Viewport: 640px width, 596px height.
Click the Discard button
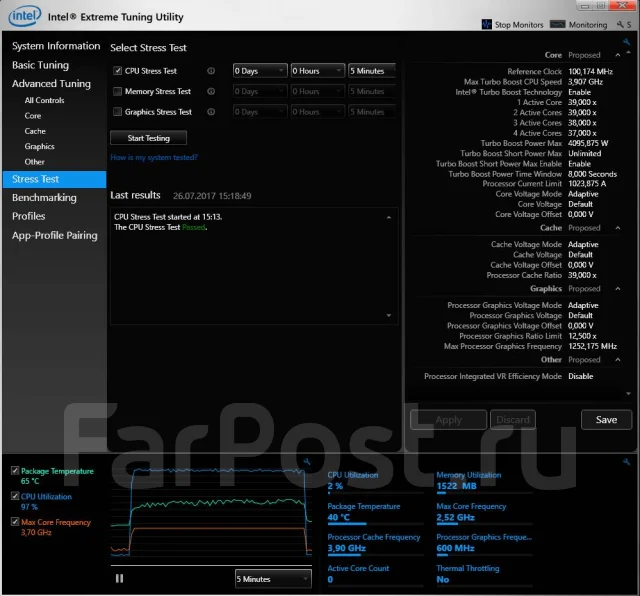(513, 420)
